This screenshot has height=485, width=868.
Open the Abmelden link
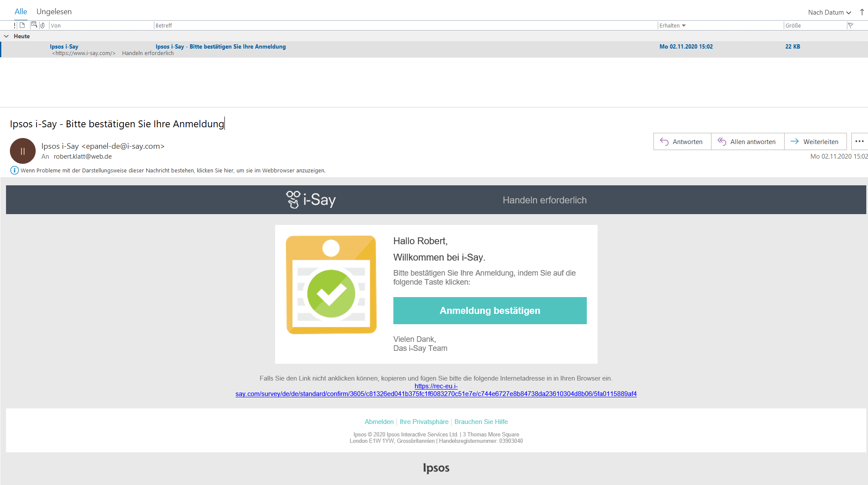[379, 422]
